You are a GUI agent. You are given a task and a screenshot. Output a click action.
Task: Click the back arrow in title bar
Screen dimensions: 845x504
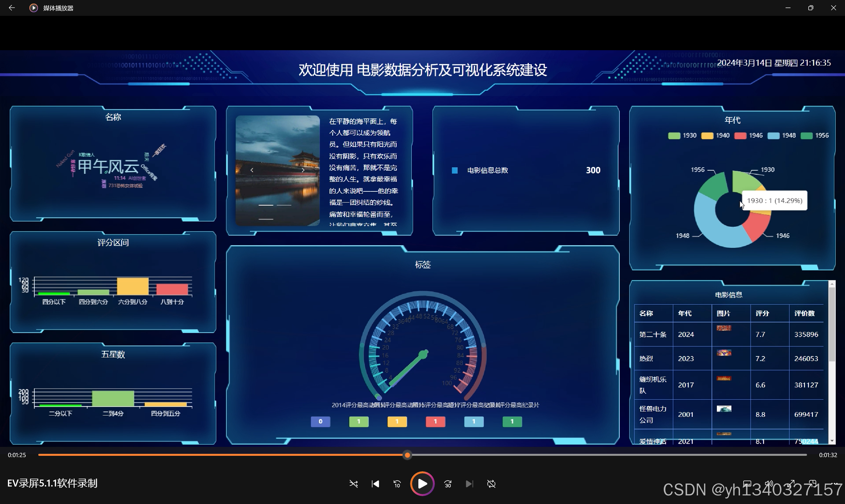[12, 8]
